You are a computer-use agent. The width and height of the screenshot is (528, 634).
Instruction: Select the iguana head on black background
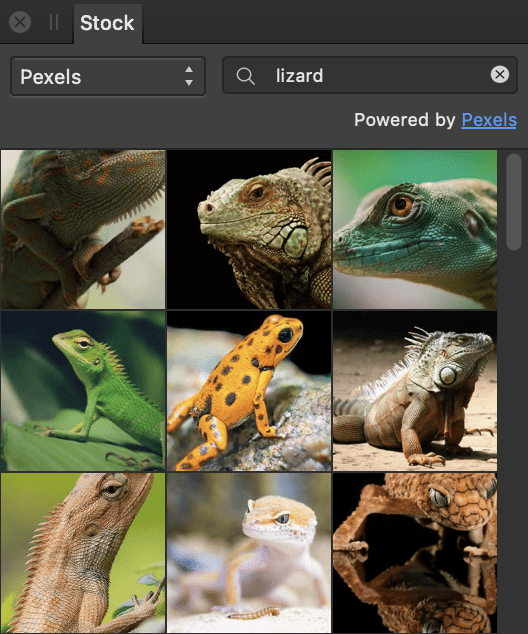pos(249,229)
